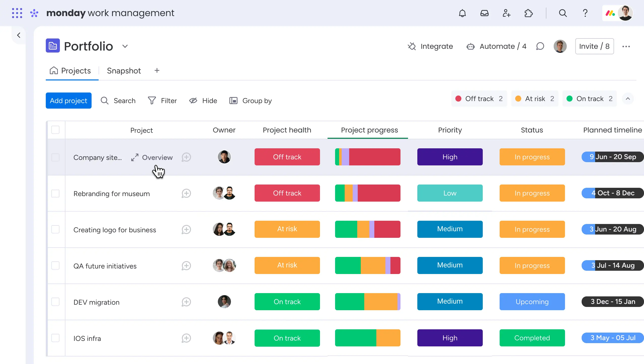Screen dimensions: 644x364
Task: Open the apps marketplace puzzle icon
Action: [529, 13]
